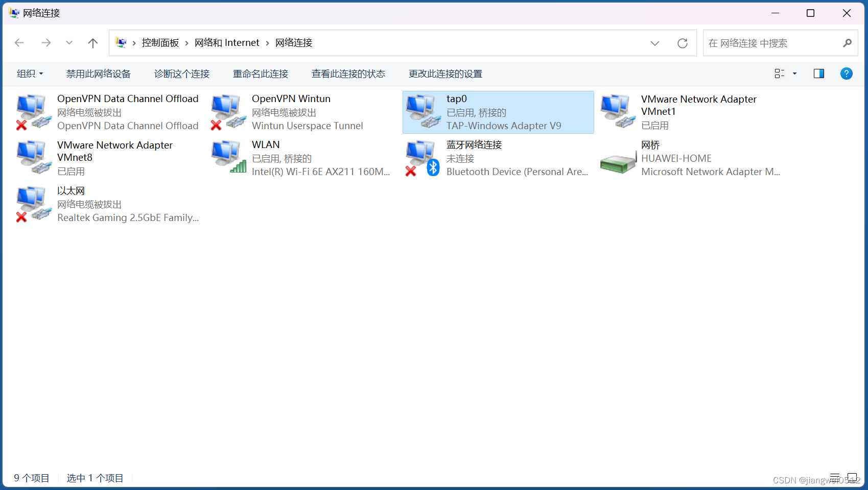The height and width of the screenshot is (490, 868).
Task: Click 网络连接 breadcrumb
Action: 294,43
